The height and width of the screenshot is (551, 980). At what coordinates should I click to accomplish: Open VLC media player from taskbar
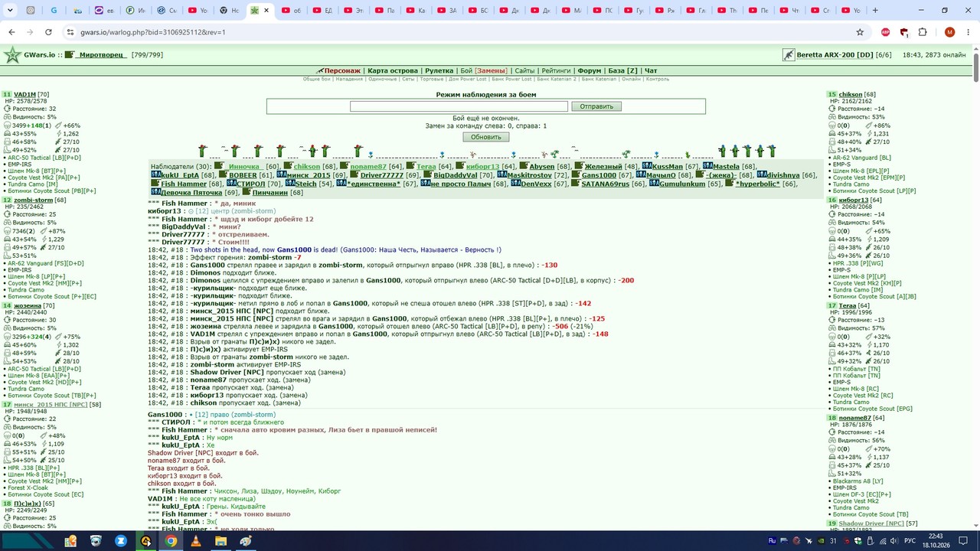click(195, 541)
